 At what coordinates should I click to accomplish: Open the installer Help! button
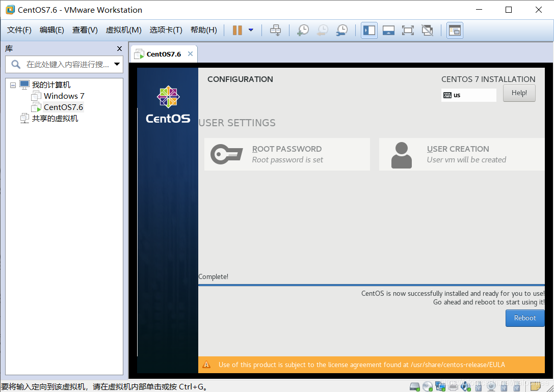click(x=519, y=93)
